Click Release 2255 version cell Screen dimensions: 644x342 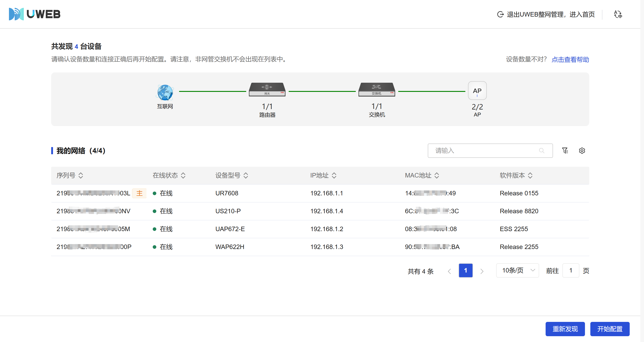519,247
